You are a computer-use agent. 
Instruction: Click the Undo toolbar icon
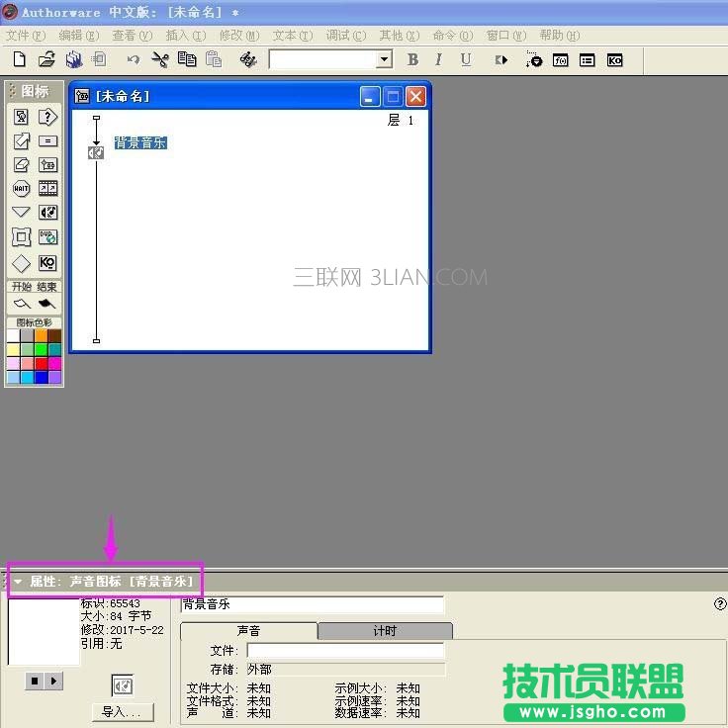[134, 59]
